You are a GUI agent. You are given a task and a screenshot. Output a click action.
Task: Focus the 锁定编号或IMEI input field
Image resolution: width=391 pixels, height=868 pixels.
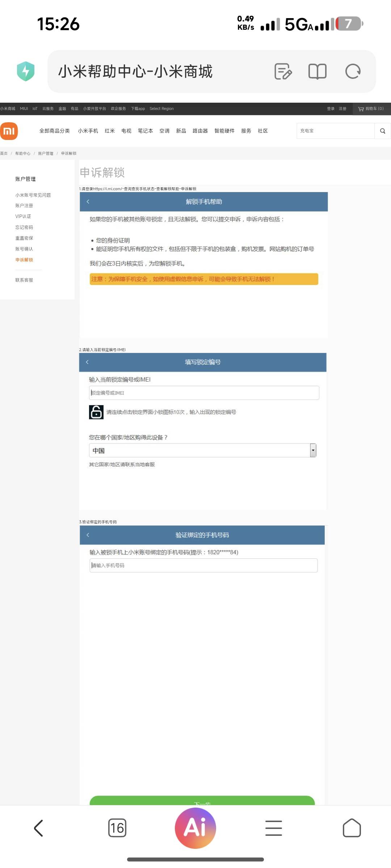click(x=204, y=393)
